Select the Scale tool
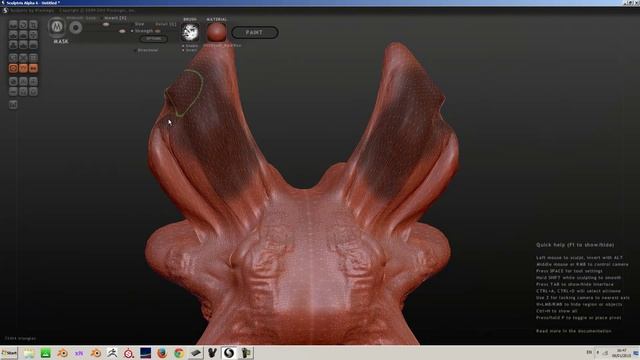This screenshot has height=360, width=640. (33, 24)
